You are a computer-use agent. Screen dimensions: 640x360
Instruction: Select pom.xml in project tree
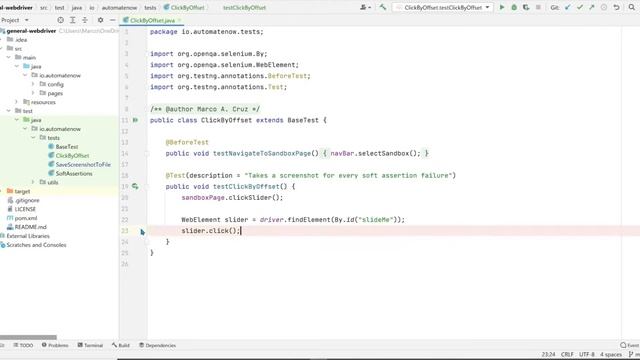pos(26,218)
